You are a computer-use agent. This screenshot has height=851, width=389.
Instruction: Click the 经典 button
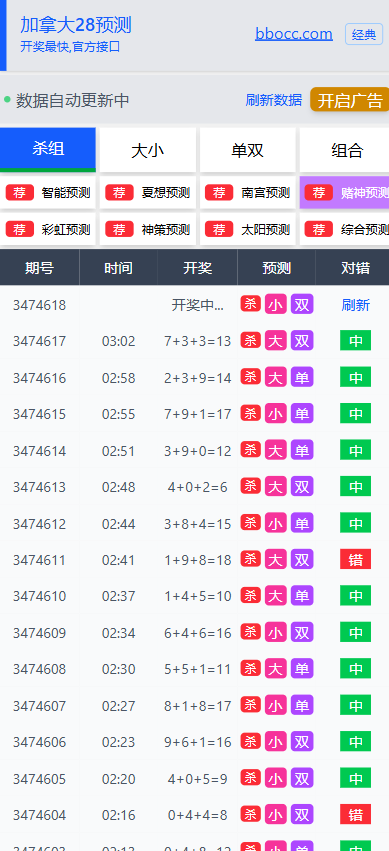(x=364, y=34)
